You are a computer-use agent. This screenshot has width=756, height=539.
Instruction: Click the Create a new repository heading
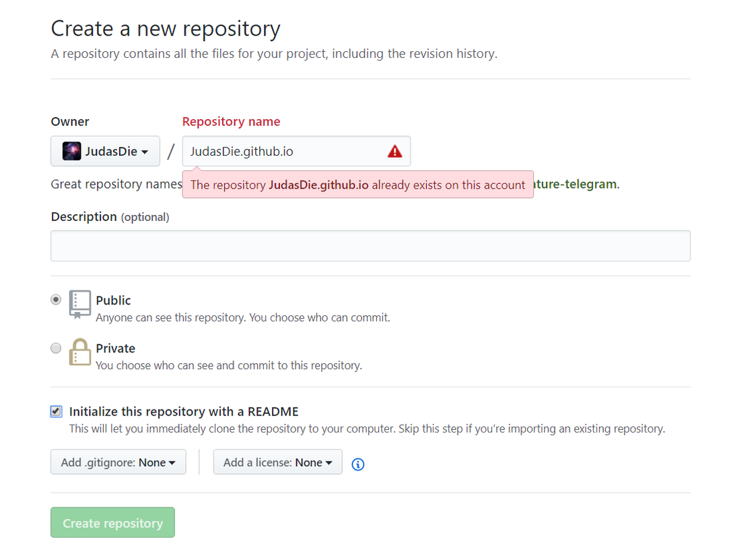[166, 29]
